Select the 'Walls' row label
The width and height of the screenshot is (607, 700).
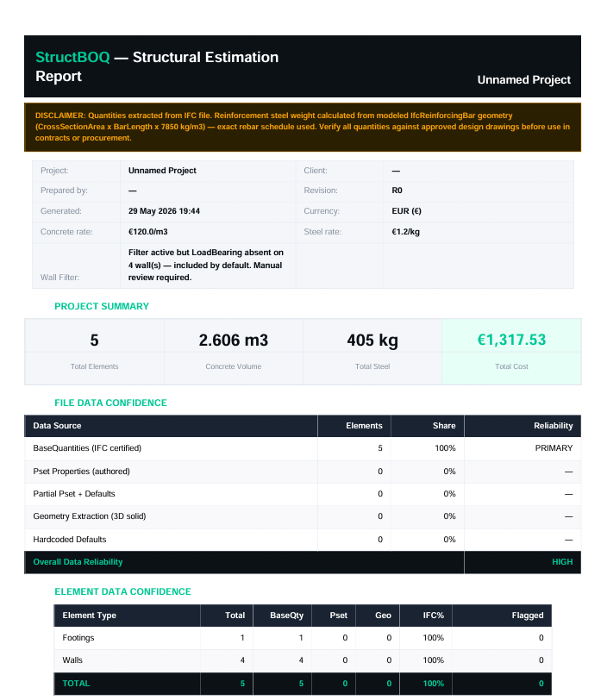pyautogui.click(x=72, y=660)
